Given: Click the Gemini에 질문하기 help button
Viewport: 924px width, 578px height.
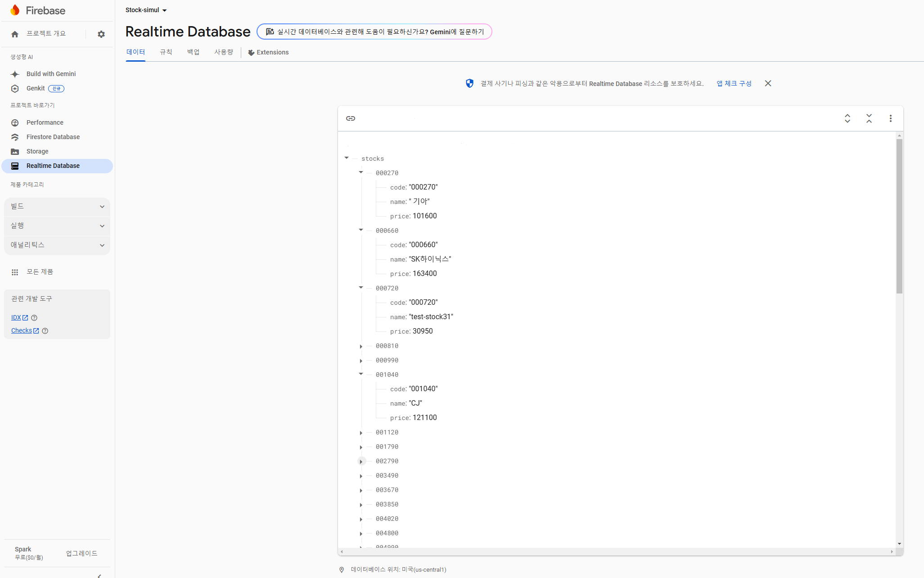Looking at the screenshot, I should click(374, 32).
